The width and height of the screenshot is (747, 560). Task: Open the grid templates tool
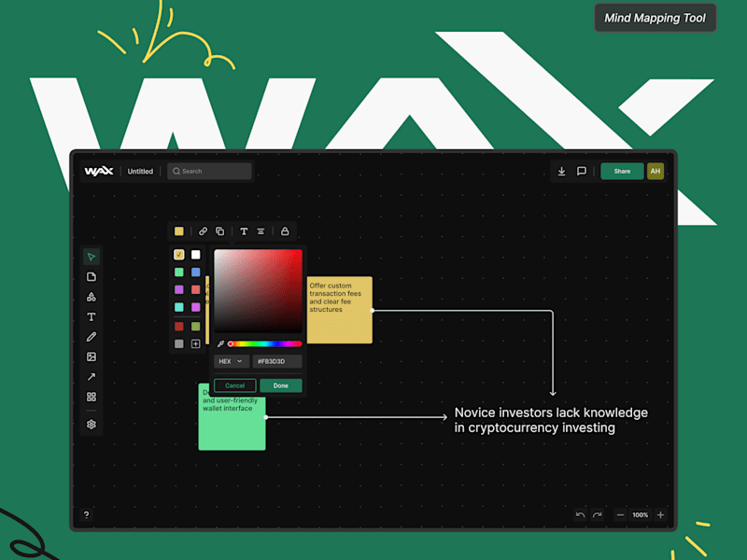coord(91,398)
